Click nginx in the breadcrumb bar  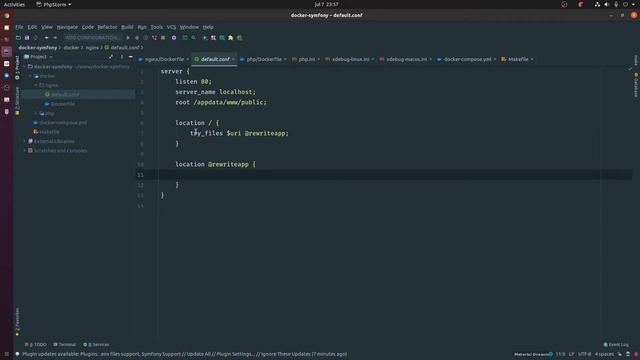point(92,48)
